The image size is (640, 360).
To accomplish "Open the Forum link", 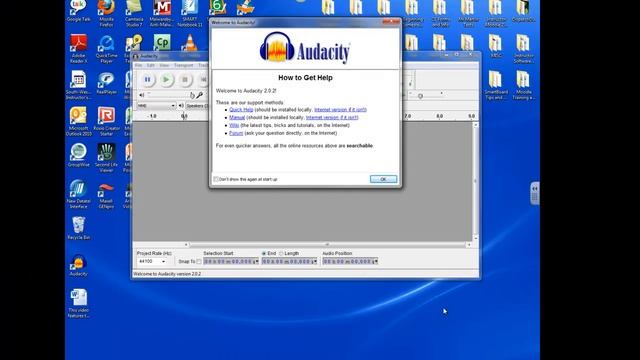I will point(236,133).
